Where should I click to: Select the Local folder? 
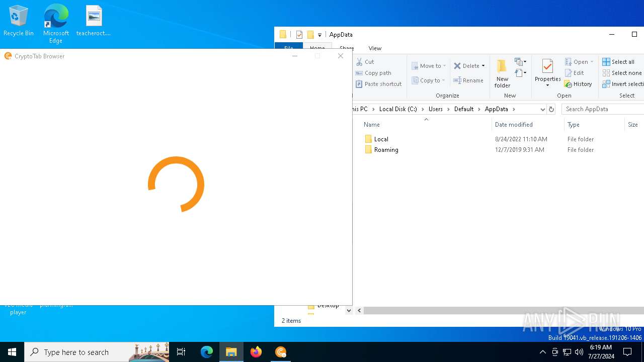[x=381, y=139]
